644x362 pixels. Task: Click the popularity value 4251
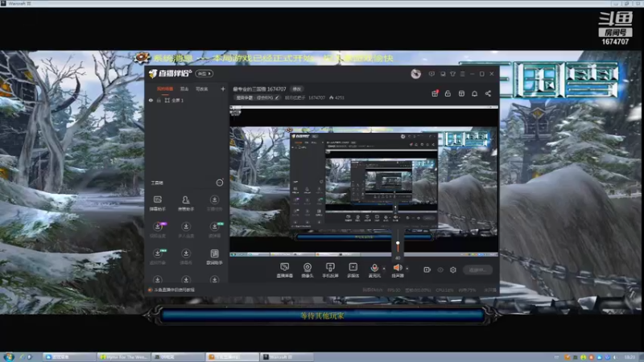(x=339, y=97)
